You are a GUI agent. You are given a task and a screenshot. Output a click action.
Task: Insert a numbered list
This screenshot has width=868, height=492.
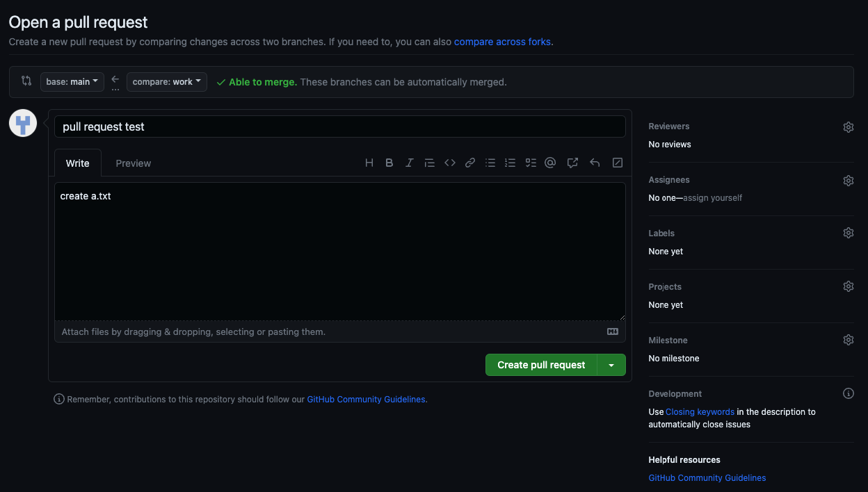(x=511, y=163)
